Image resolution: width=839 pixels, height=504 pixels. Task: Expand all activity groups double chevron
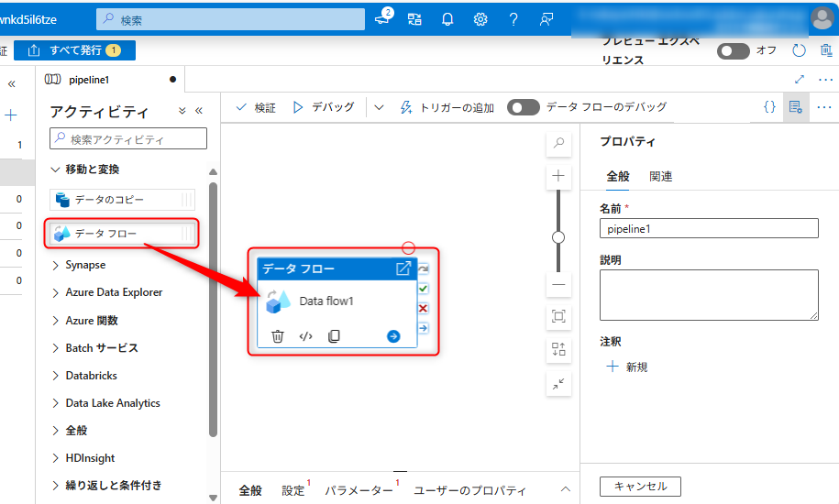182,111
